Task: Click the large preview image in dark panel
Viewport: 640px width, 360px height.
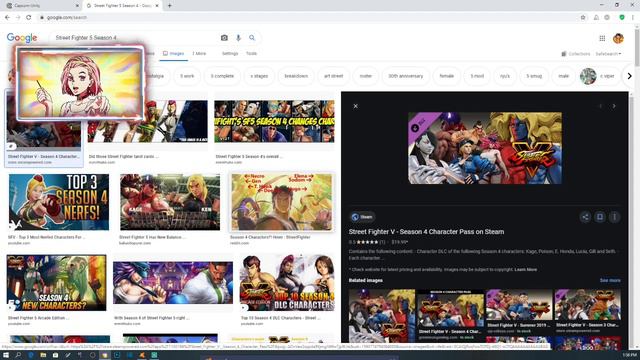Action: 485,148
